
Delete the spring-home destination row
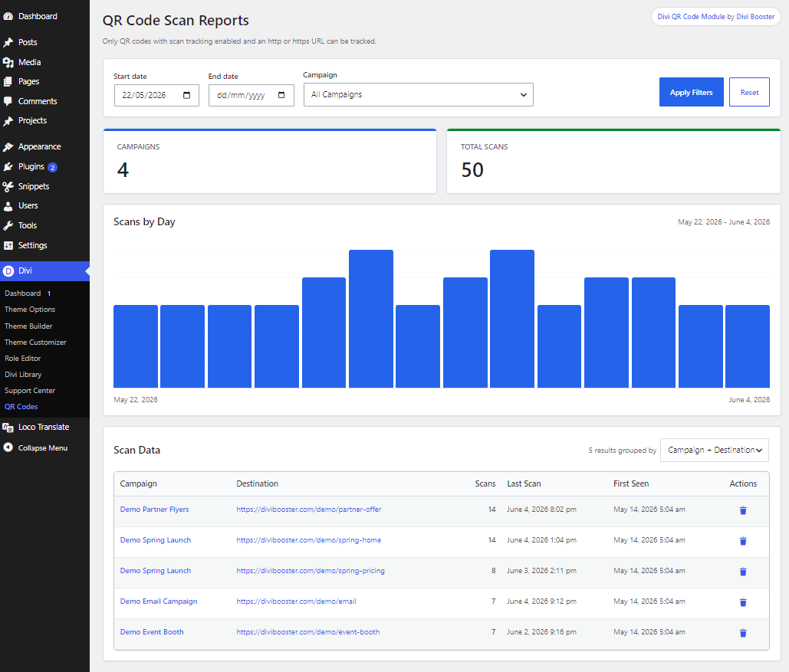pos(743,541)
